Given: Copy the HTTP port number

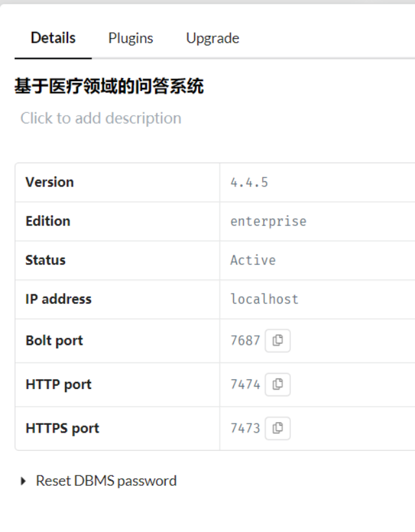Looking at the screenshot, I should pyautogui.click(x=277, y=385).
